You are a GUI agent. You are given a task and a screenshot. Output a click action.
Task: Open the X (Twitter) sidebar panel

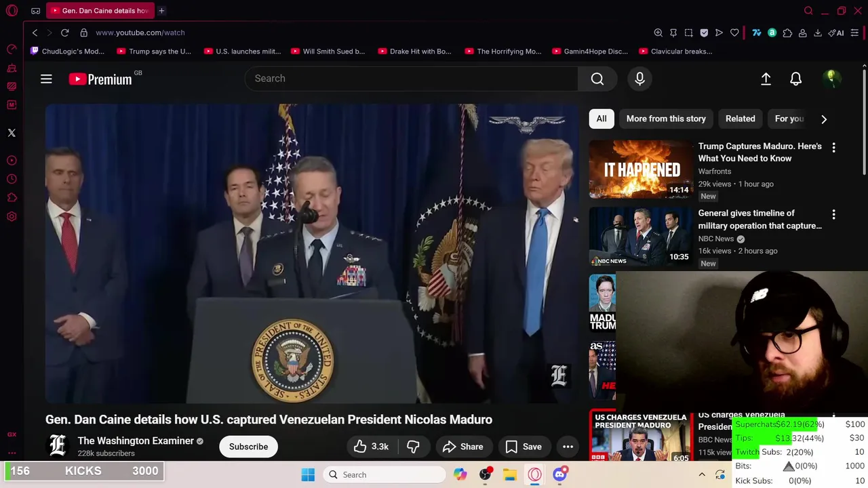coord(12,133)
